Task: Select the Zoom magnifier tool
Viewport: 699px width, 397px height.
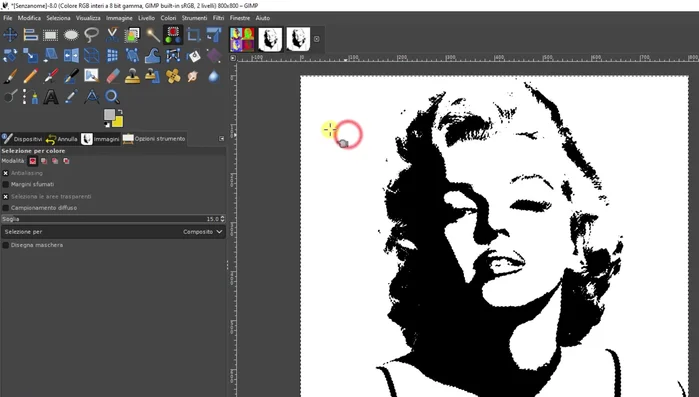Action: 112,97
